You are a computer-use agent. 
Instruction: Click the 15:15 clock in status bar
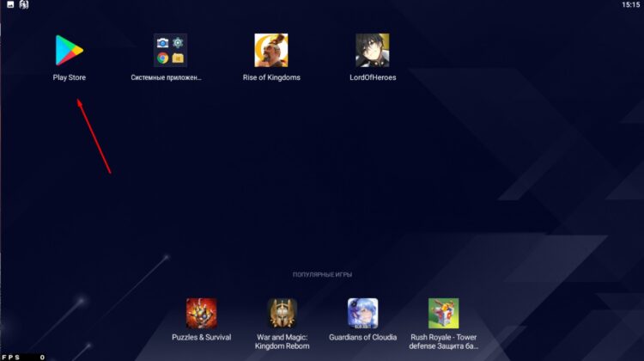pyautogui.click(x=630, y=5)
